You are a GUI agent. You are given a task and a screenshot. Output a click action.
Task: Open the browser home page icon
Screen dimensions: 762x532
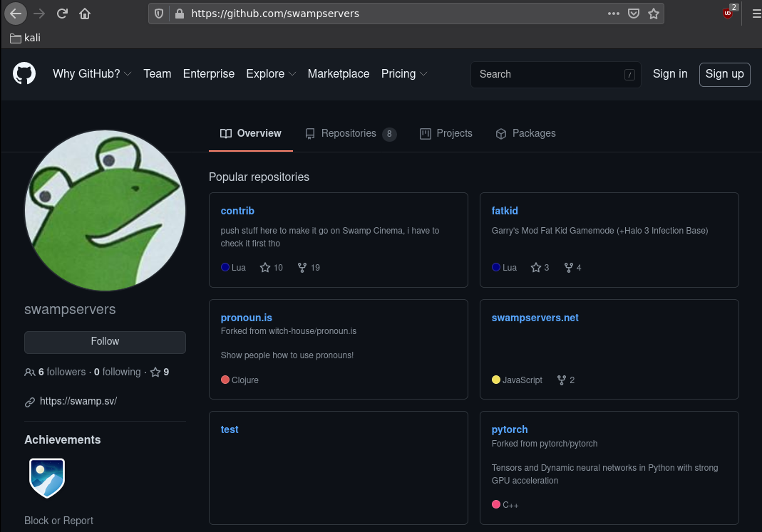click(x=85, y=14)
